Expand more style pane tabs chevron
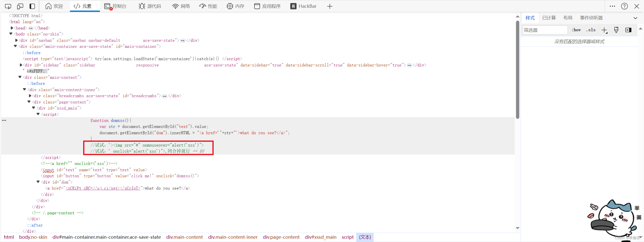The image size is (644, 242). click(635, 18)
